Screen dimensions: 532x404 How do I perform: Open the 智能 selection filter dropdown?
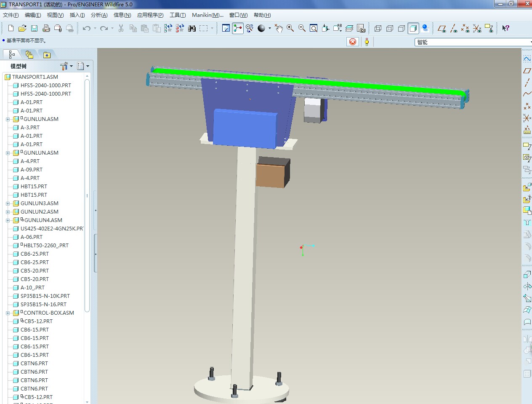pos(529,42)
